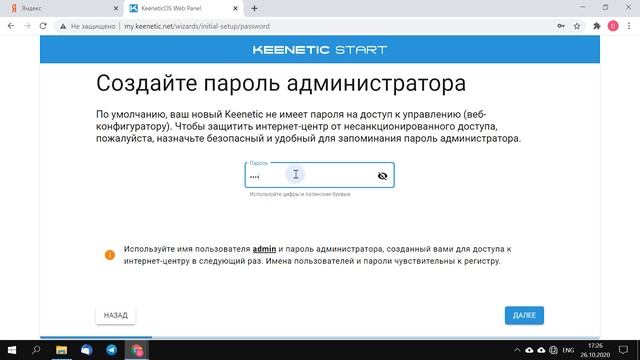Open the Chrome profile avatar
Screen dimensions: 640x360
(x=613, y=26)
